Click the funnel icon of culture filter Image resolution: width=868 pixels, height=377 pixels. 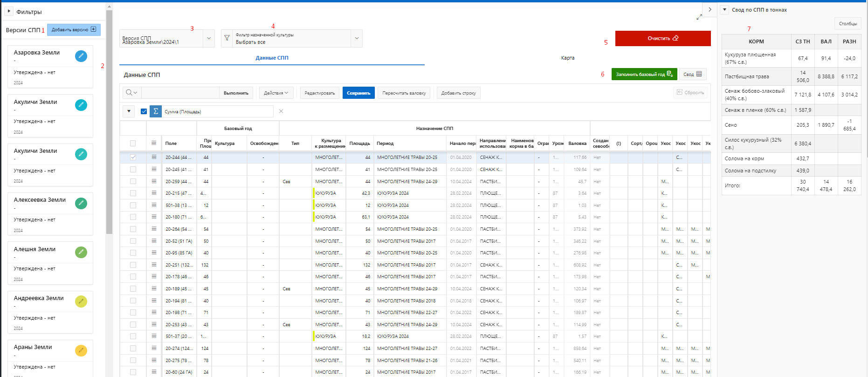tap(227, 38)
